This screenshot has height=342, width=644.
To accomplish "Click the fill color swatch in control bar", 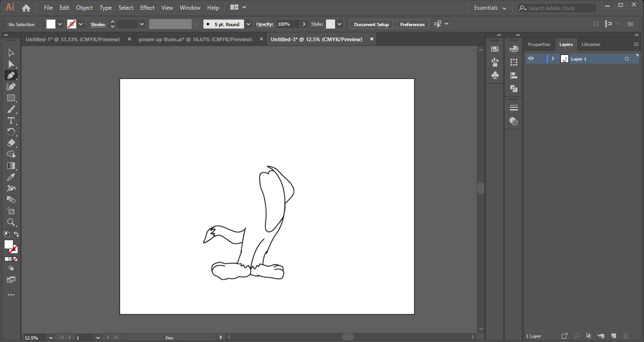I will [51, 24].
